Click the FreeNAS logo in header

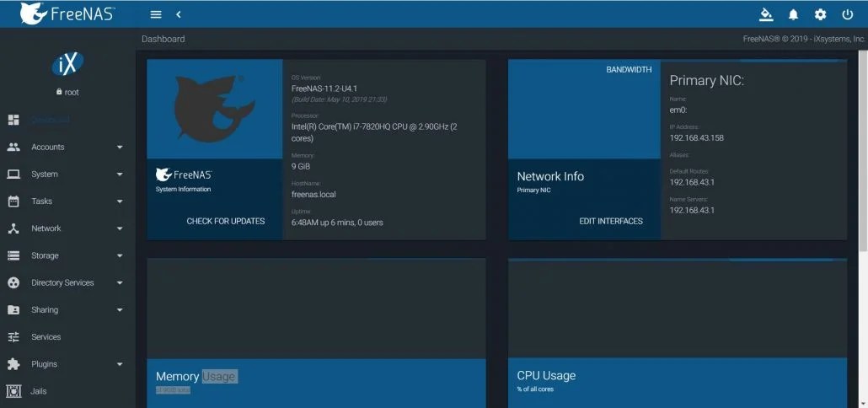(67, 13)
